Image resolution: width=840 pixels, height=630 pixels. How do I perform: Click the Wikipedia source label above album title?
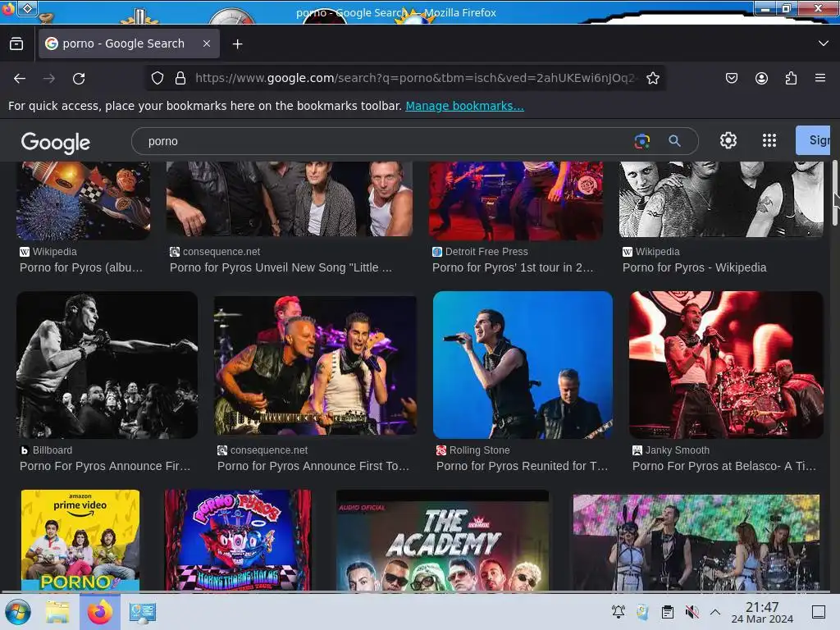click(55, 252)
